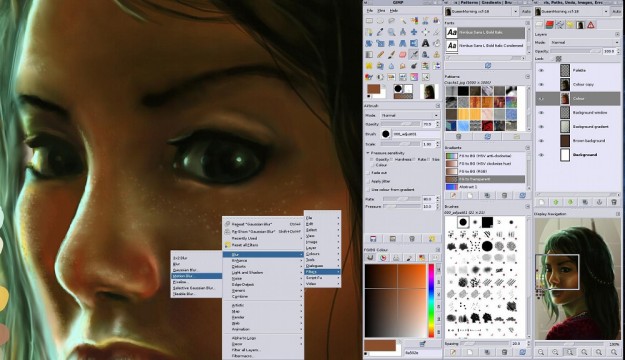Screen dimensions: 625x360
Task: Click Reset all Filters menu entry
Action: (263, 245)
